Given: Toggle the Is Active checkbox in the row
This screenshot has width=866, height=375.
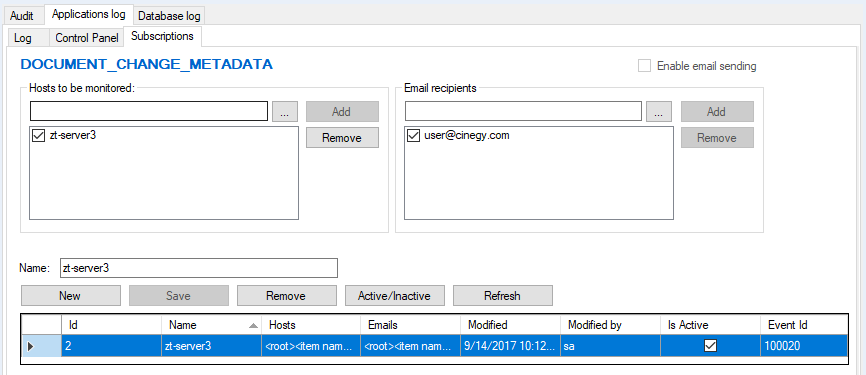Looking at the screenshot, I should (710, 346).
